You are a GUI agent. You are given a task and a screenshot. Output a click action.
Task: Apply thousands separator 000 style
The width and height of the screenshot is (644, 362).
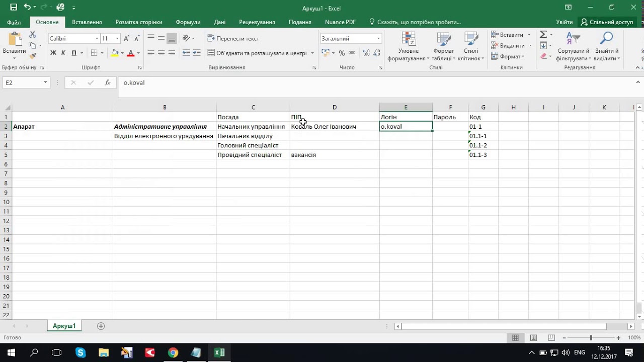pyautogui.click(x=352, y=53)
